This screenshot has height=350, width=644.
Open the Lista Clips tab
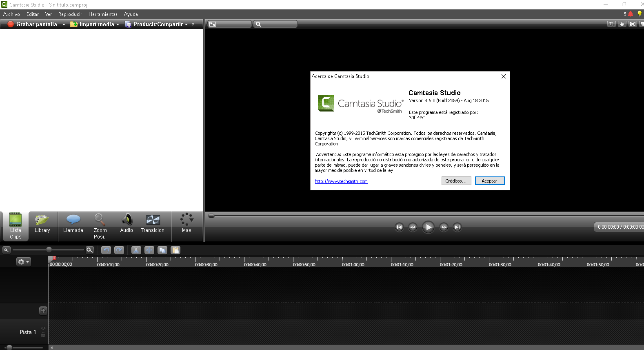(x=16, y=226)
